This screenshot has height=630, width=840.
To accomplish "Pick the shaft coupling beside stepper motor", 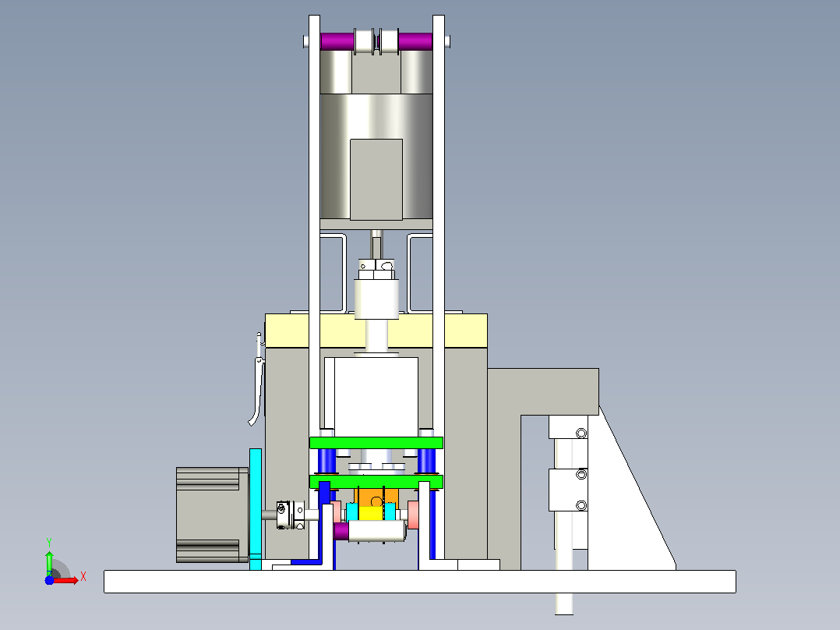I will click(x=291, y=515).
